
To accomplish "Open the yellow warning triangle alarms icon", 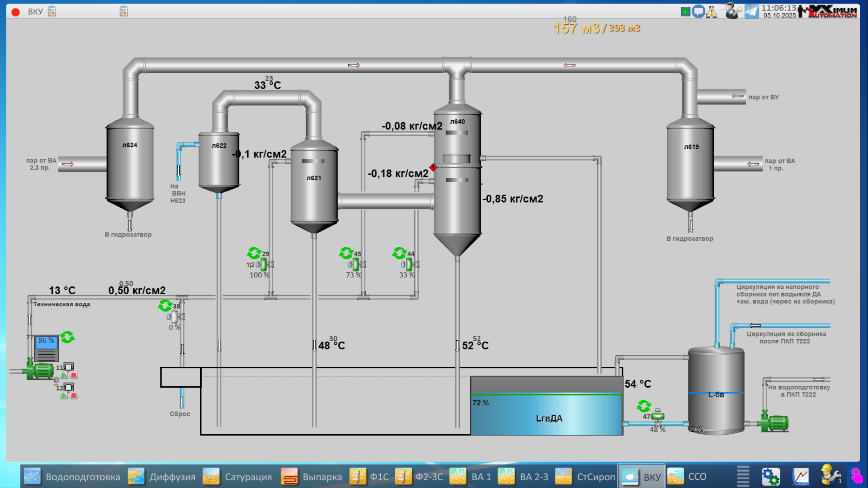I will (712, 12).
